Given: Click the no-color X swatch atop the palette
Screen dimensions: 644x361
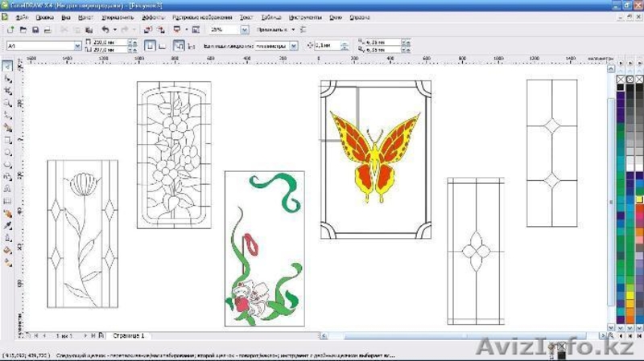Looking at the screenshot, I should click(x=621, y=80).
